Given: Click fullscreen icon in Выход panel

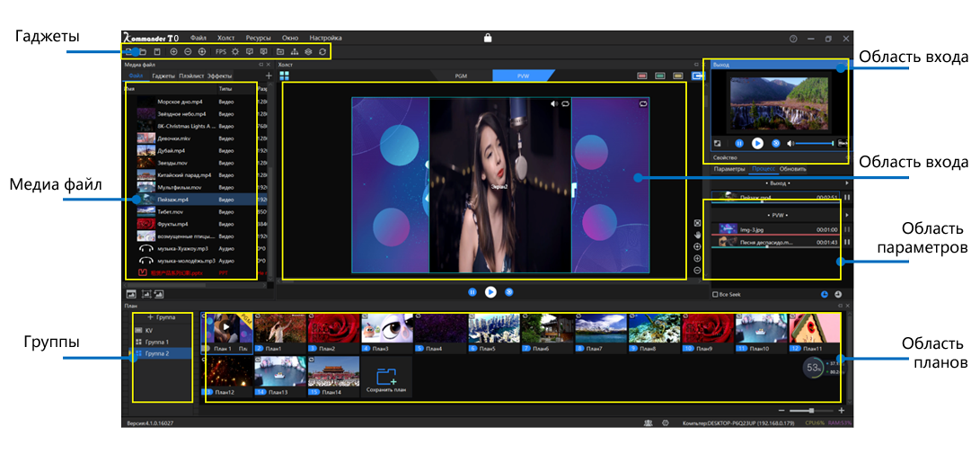Looking at the screenshot, I should click(718, 143).
